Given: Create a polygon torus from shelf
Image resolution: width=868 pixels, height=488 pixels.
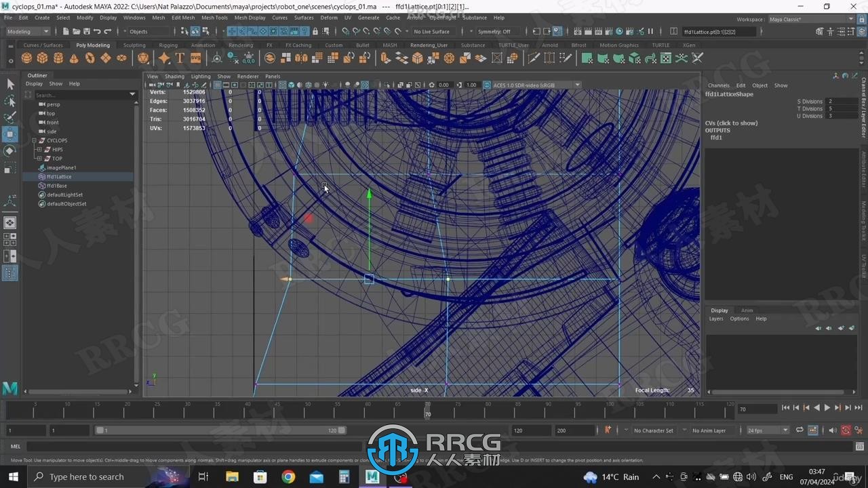Looking at the screenshot, I should point(90,58).
